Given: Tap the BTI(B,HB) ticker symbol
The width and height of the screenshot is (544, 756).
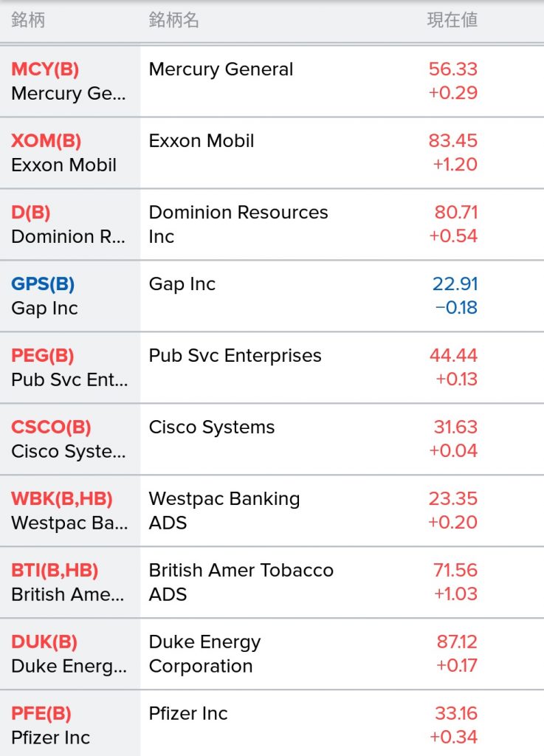Looking at the screenshot, I should (55, 571).
